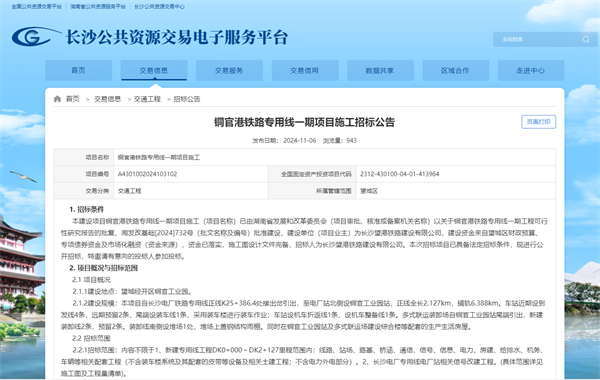Open 全国公共资源交易平台 top link
This screenshot has width=600, height=380.
[x=36, y=7]
